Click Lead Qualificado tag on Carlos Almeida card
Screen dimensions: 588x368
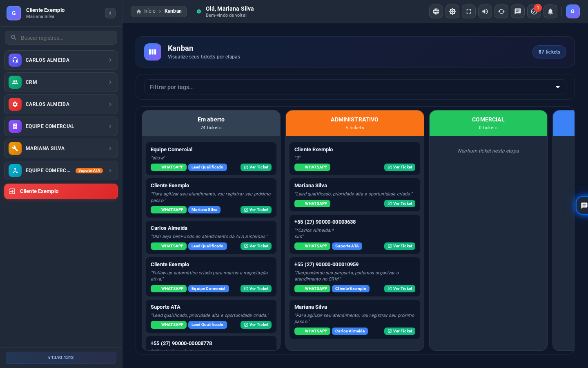pyautogui.click(x=207, y=246)
